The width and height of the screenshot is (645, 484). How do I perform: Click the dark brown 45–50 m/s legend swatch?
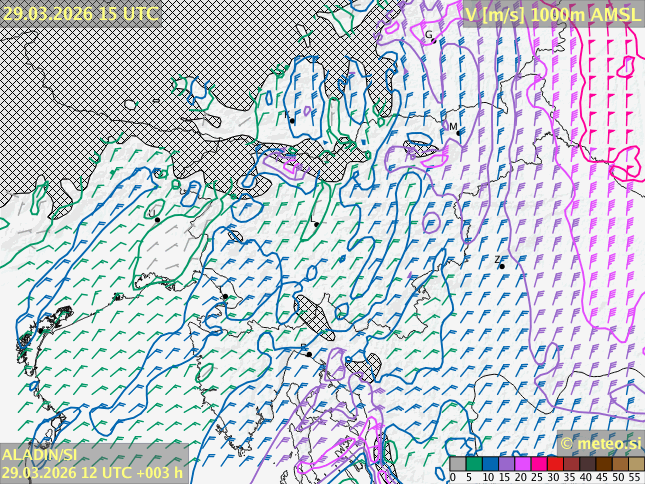[x=603, y=464]
